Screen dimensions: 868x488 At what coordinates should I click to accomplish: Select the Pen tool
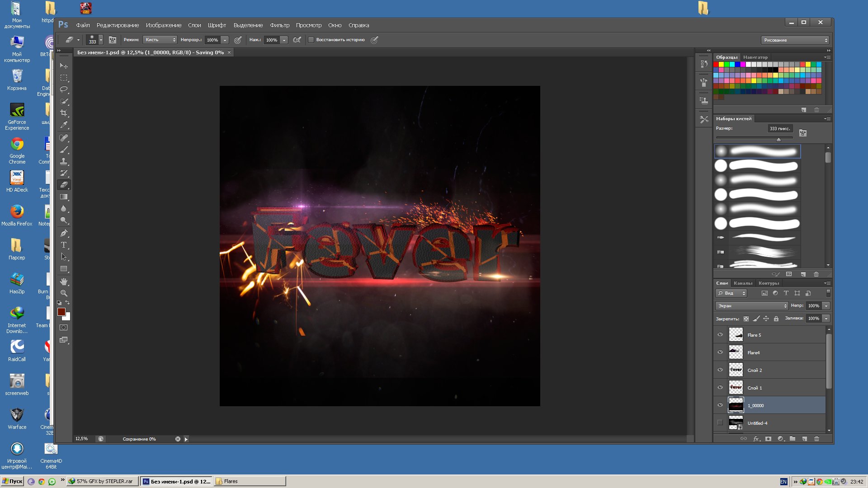point(64,233)
